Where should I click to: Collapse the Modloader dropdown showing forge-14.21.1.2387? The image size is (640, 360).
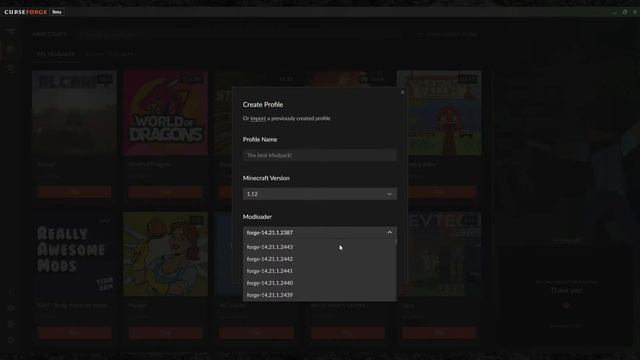[x=320, y=233]
